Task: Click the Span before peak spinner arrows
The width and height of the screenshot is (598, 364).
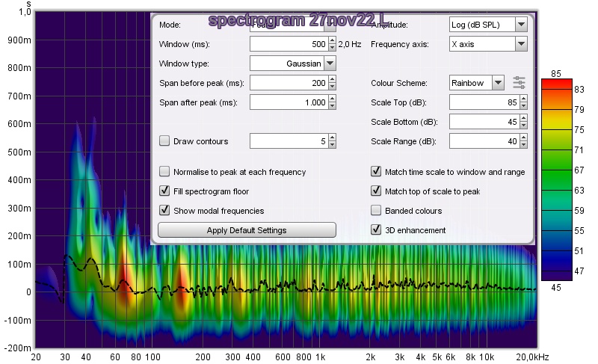Action: pyautogui.click(x=332, y=83)
